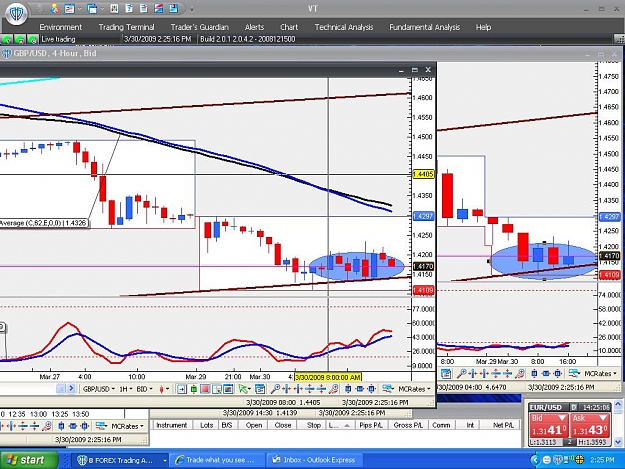Image resolution: width=625 pixels, height=469 pixels.
Task: Click the scroll-right arrow on 1H chart toolbar
Action: [x=71, y=389]
